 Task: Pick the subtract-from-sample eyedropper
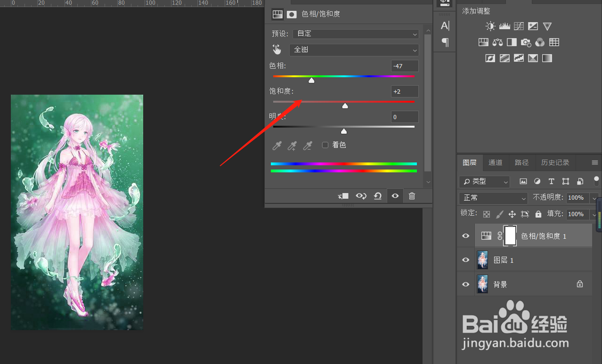point(308,146)
